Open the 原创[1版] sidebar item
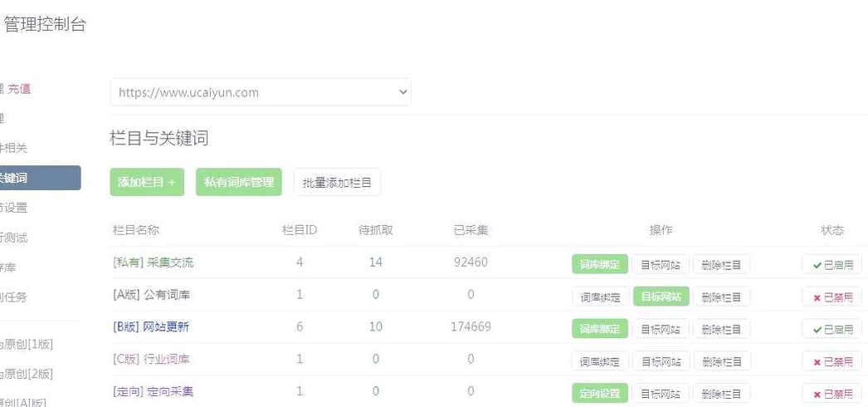Image resolution: width=868 pixels, height=407 pixels. (27, 345)
